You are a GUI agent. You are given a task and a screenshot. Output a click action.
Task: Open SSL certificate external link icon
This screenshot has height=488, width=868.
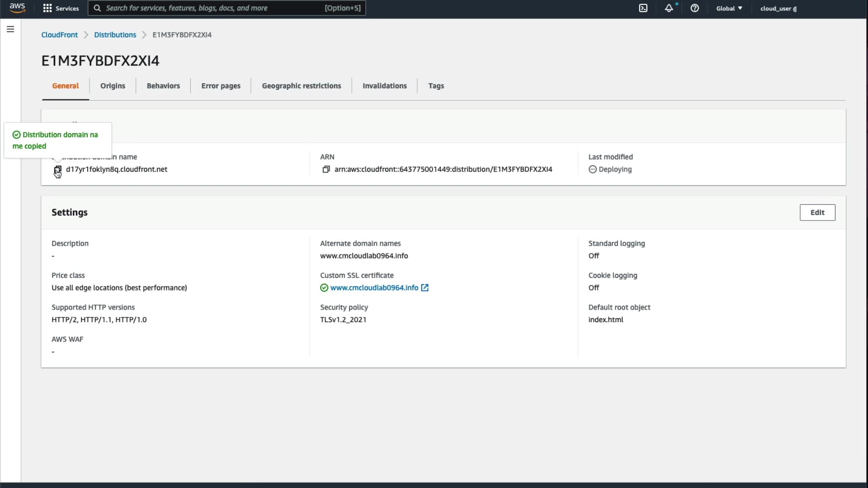(425, 288)
